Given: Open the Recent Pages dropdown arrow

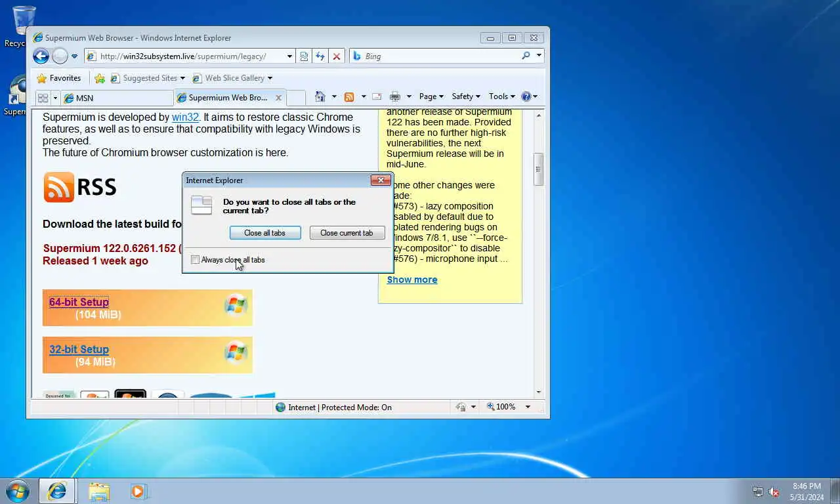Looking at the screenshot, I should point(74,56).
